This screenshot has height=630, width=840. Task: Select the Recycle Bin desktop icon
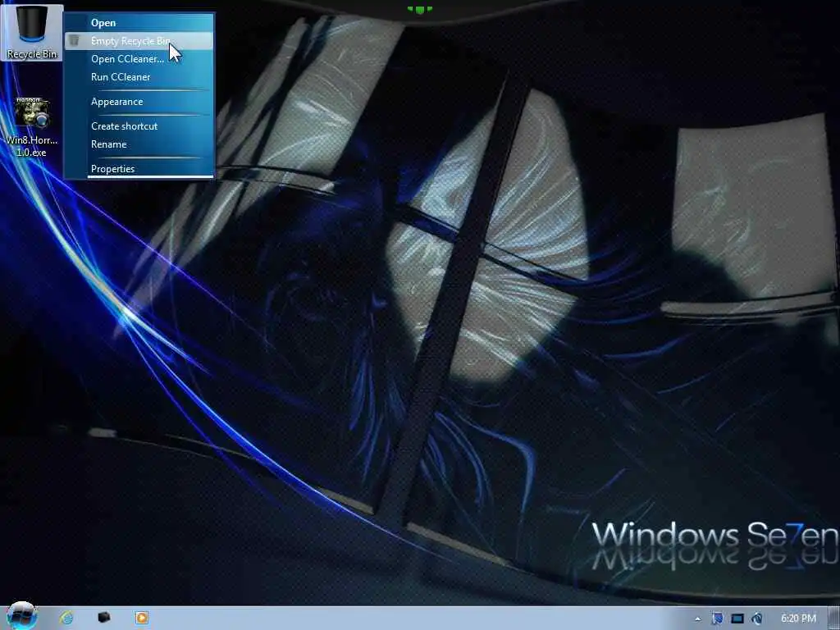tap(32, 32)
